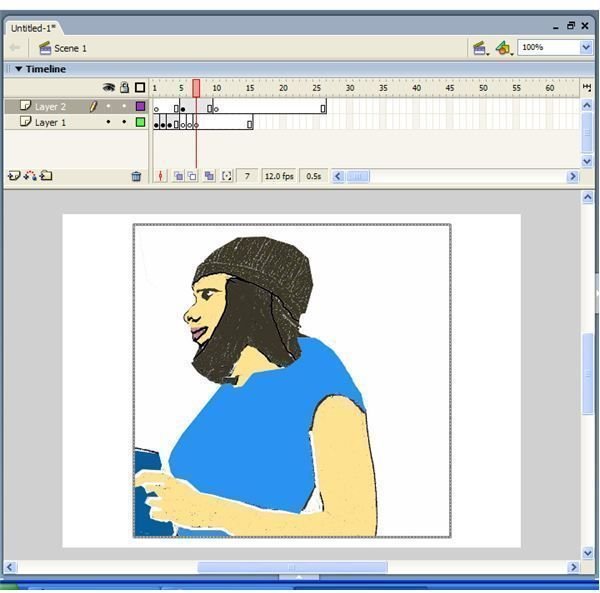
Task: Click stage vertical scroll up arrow
Action: (588, 197)
